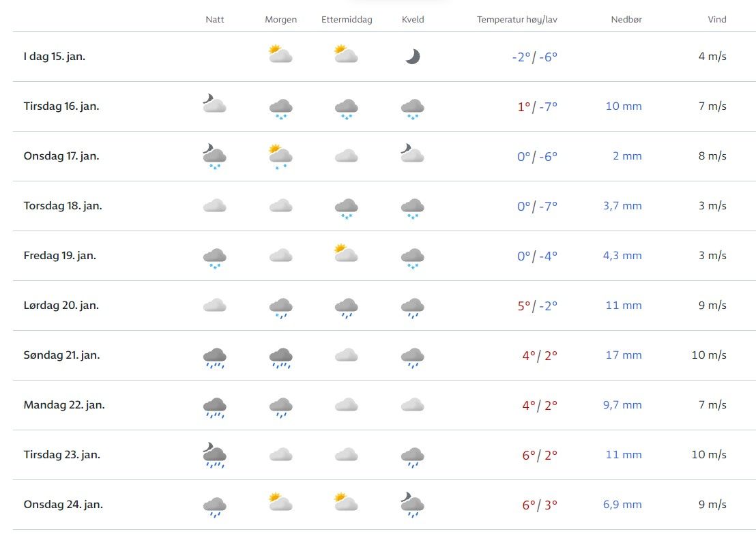Open the Lørdag 20. jan. forecast row
This screenshot has width=756, height=534.
(x=61, y=306)
